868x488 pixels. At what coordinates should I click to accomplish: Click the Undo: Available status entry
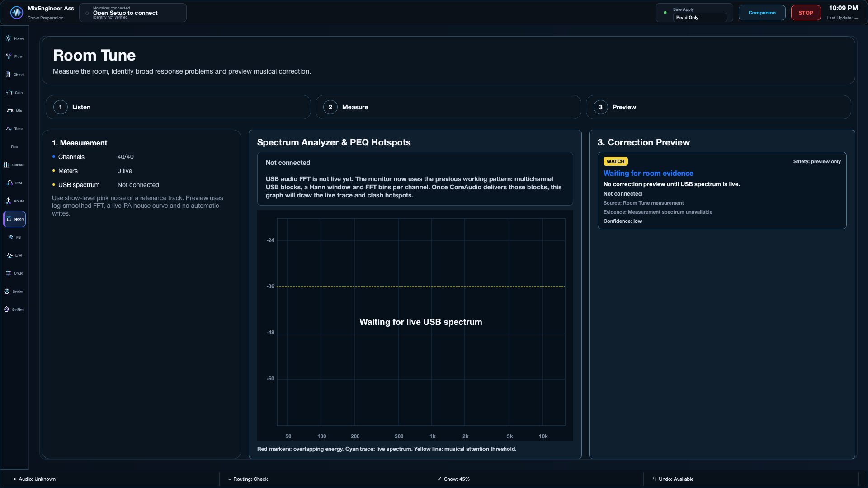[673, 479]
